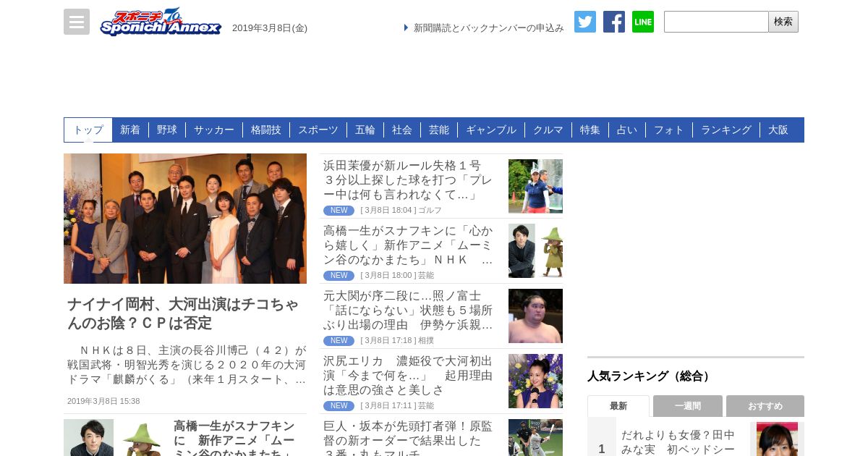Click the timestamp 2019年3月8日 15:38

point(103,401)
